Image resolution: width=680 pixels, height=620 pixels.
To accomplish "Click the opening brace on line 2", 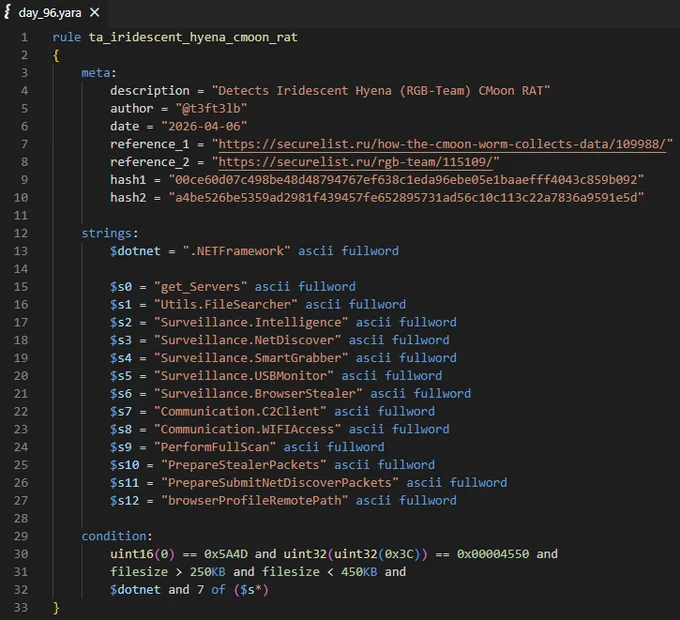I will [x=56, y=55].
